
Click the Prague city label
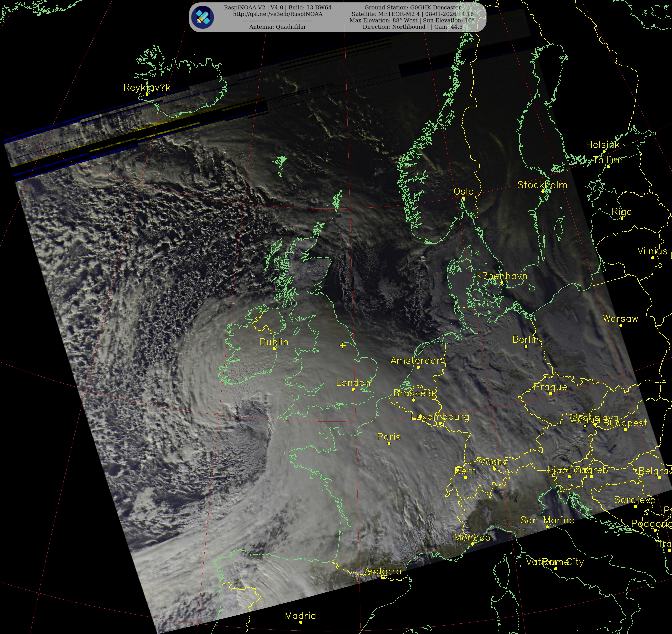[x=550, y=387]
